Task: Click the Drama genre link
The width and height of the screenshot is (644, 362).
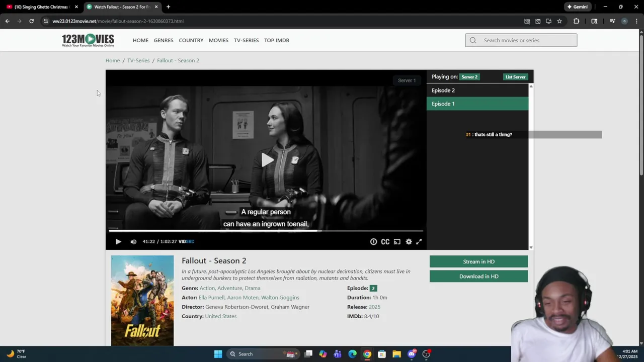Action: point(253,288)
